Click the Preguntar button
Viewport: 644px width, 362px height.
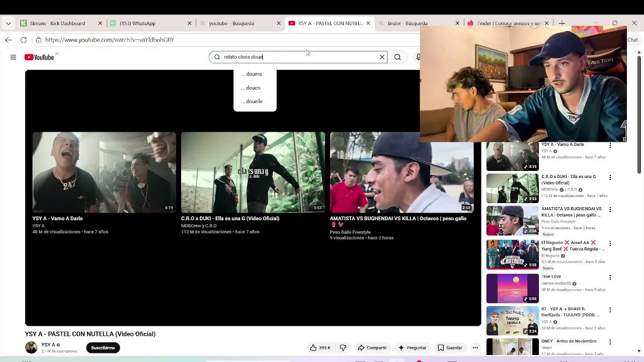412,347
